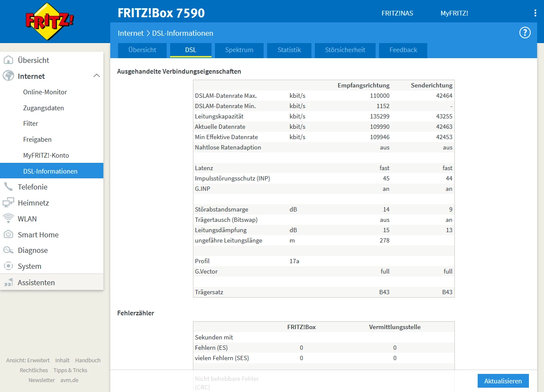This screenshot has width=544, height=392.
Task: Click Profil value 17a
Action: pyautogui.click(x=294, y=261)
